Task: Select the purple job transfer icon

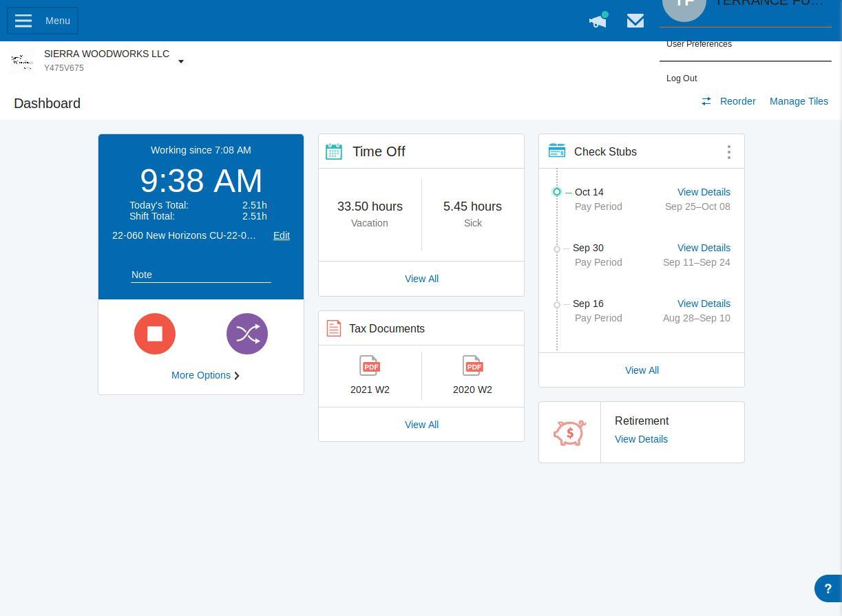Action: [246, 333]
